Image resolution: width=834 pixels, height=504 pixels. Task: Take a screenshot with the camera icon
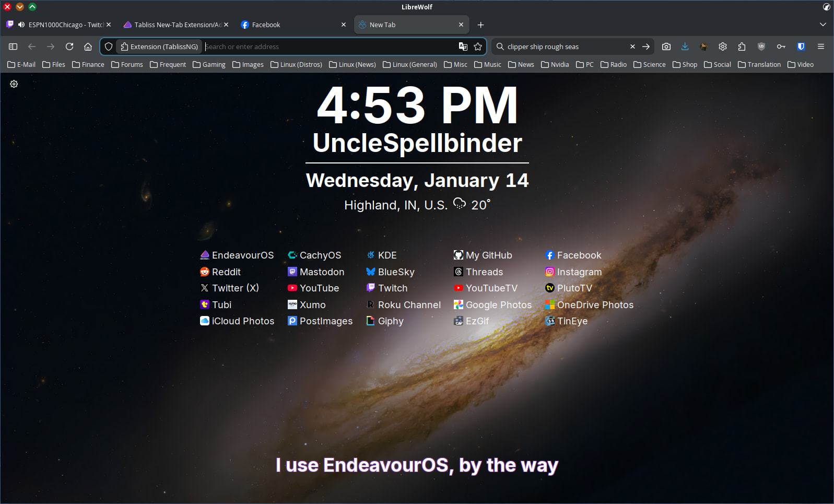point(666,46)
